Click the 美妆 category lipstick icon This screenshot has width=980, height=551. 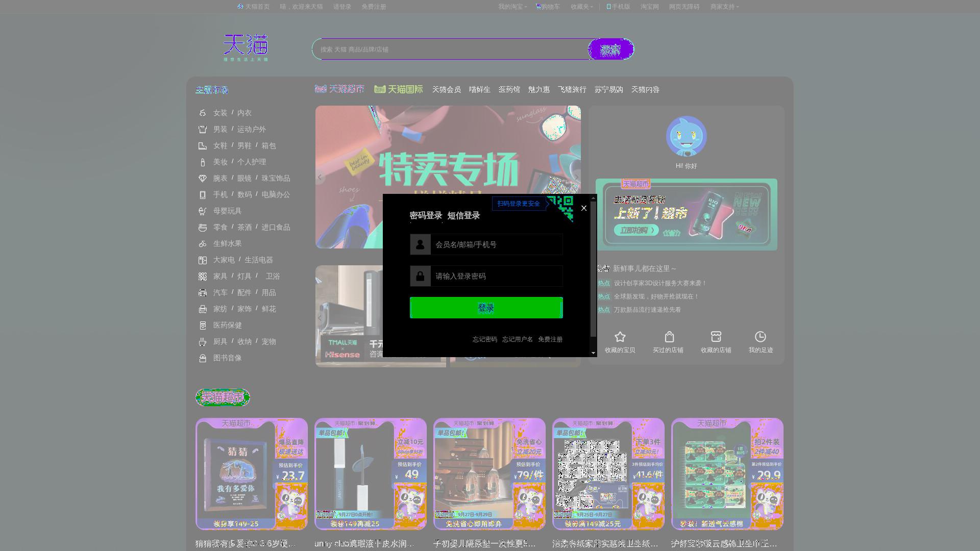[x=203, y=162]
